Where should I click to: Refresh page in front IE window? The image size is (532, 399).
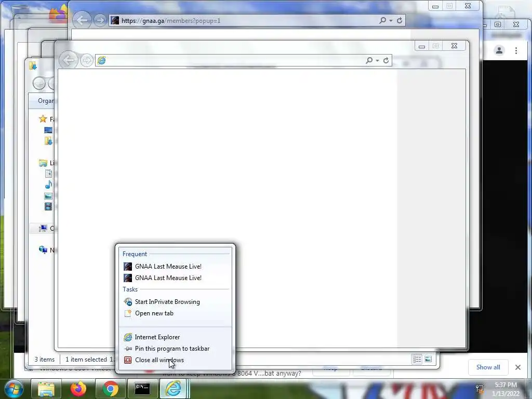(386, 60)
